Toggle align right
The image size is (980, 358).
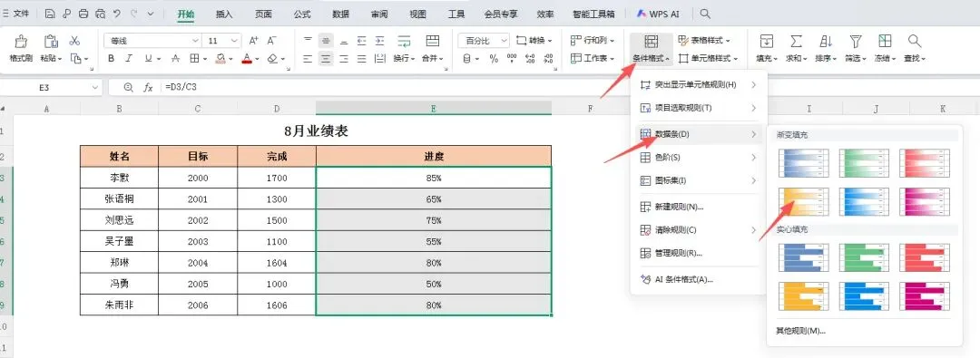click(344, 59)
